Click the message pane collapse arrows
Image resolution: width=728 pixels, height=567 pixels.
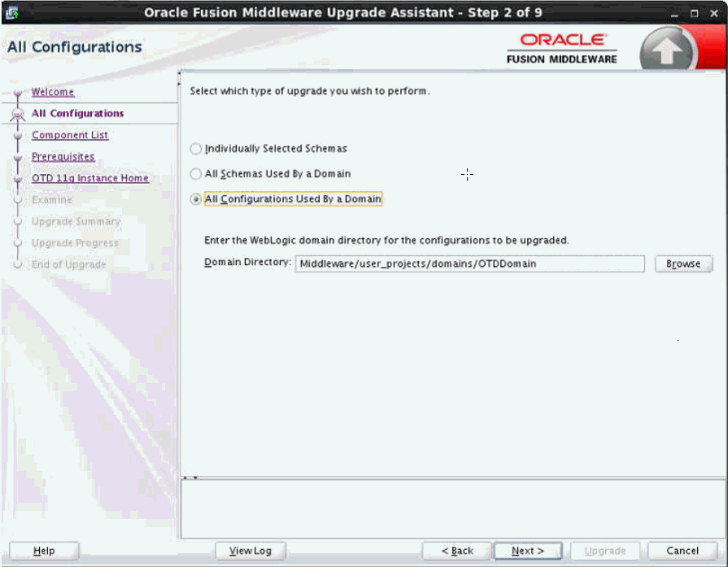pos(190,478)
